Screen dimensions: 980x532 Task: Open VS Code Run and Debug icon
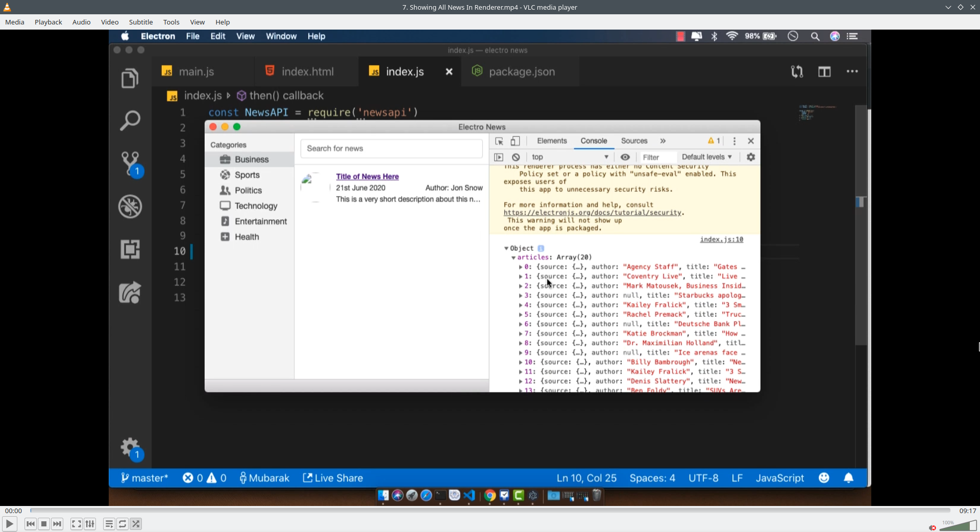130,207
